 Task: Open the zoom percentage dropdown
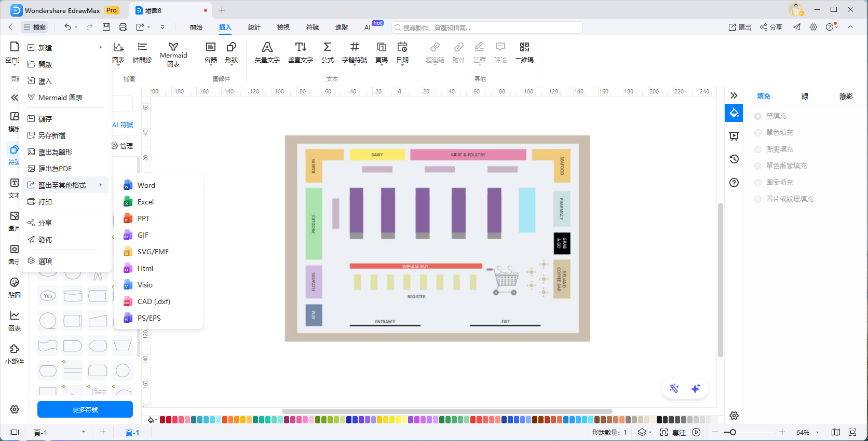click(x=817, y=432)
